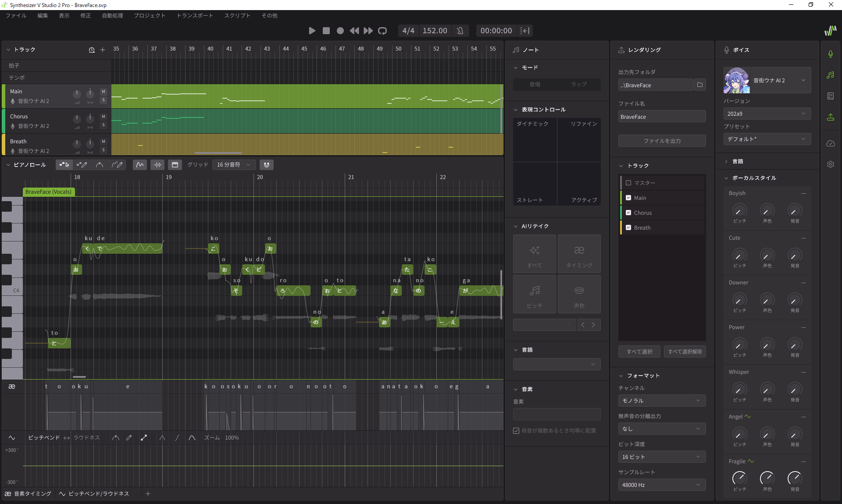Open the settings gear sidebar icon
Image resolution: width=842 pixels, height=504 pixels.
pyautogui.click(x=831, y=164)
